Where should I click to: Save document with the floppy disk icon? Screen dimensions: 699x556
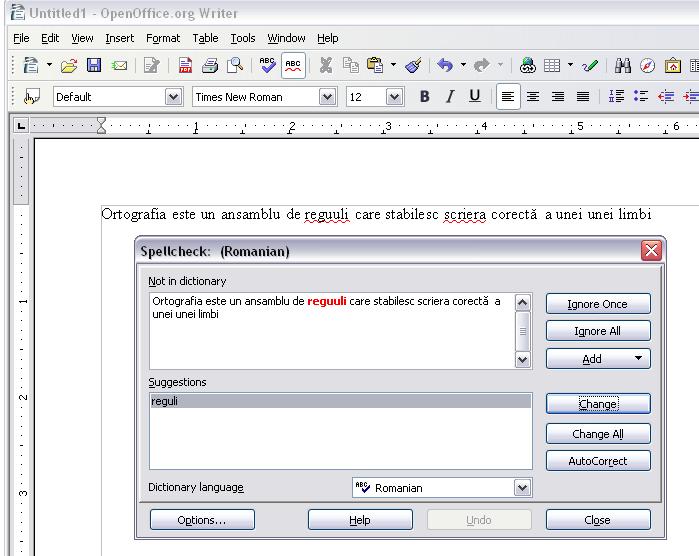94,65
